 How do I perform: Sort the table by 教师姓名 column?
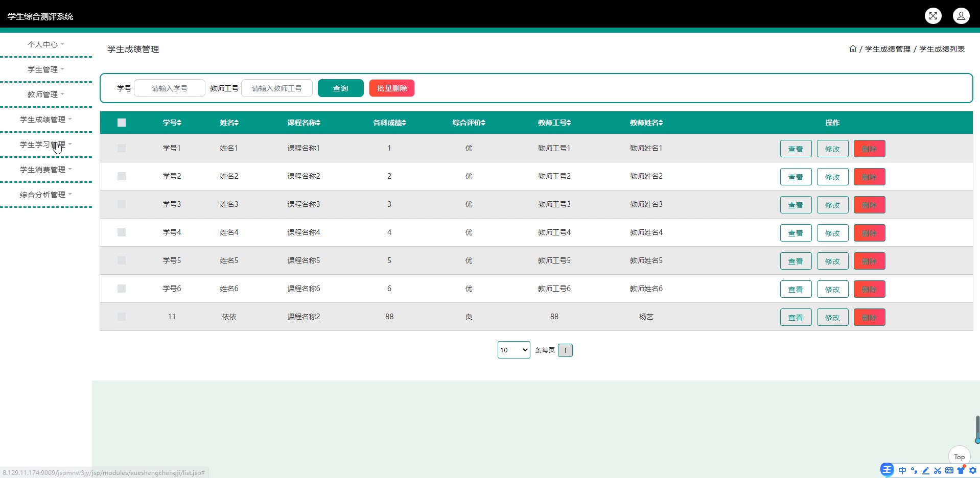click(646, 123)
